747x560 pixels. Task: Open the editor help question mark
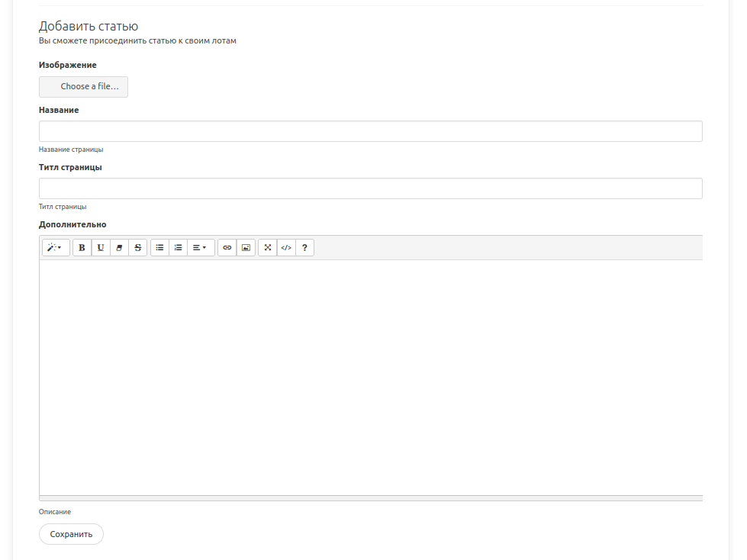pos(304,248)
